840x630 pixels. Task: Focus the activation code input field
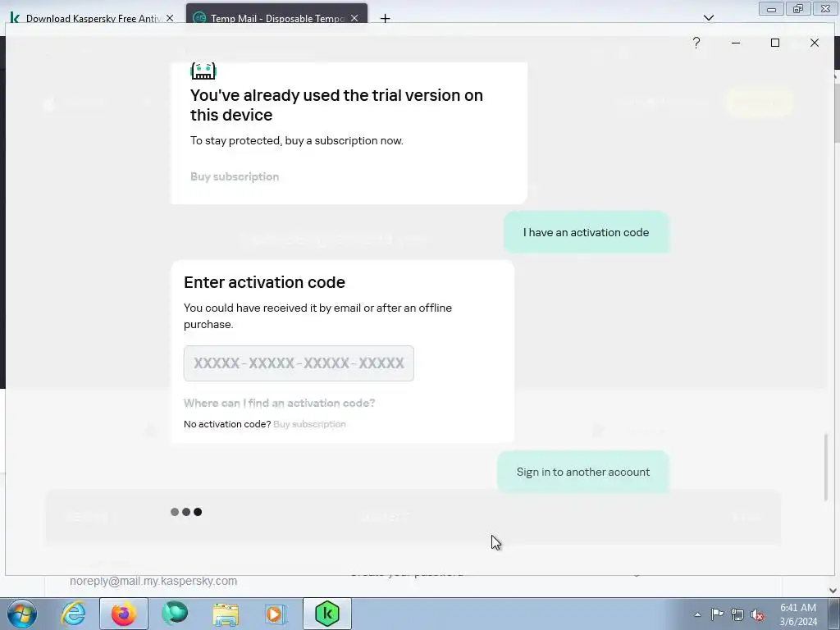[x=299, y=363]
